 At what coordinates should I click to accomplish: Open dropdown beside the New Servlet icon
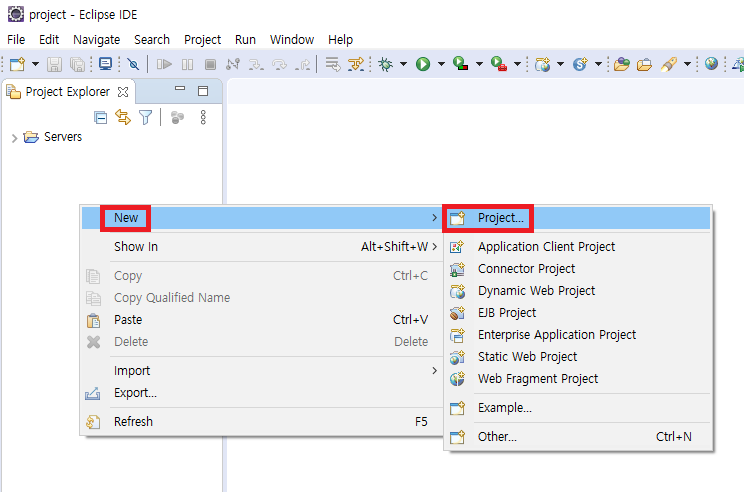tap(598, 64)
